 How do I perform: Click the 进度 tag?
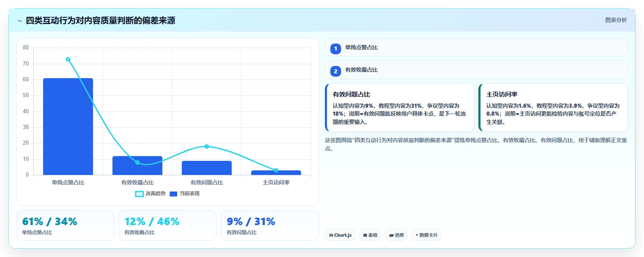pyautogui.click(x=396, y=235)
